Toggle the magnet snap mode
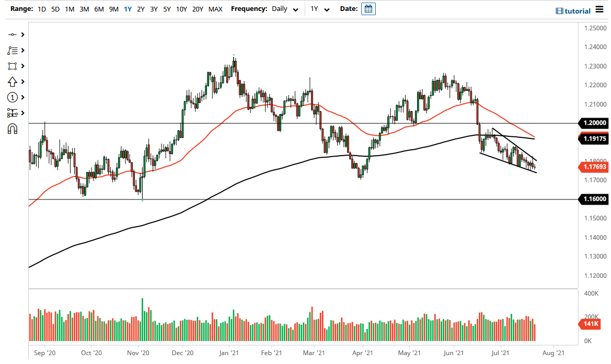This screenshot has width=611, height=364. coord(13,128)
